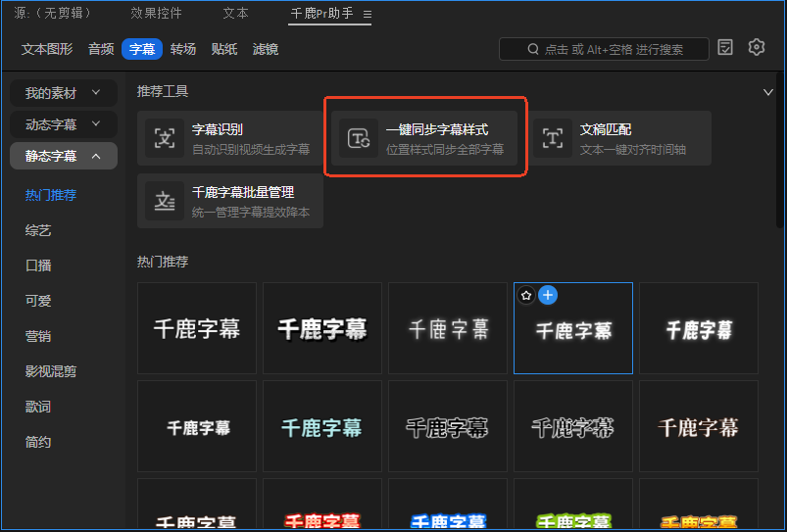This screenshot has width=787, height=532.
Task: Choose the red outlined subtitle preset
Action: click(x=322, y=504)
